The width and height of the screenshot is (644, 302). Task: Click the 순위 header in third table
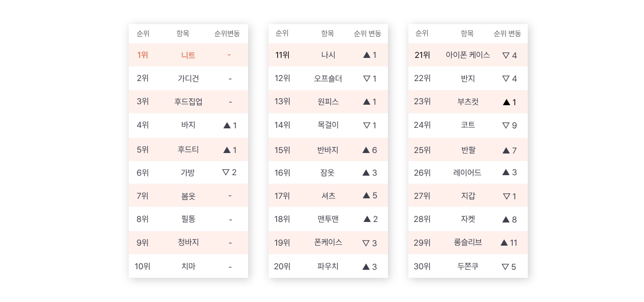422,34
